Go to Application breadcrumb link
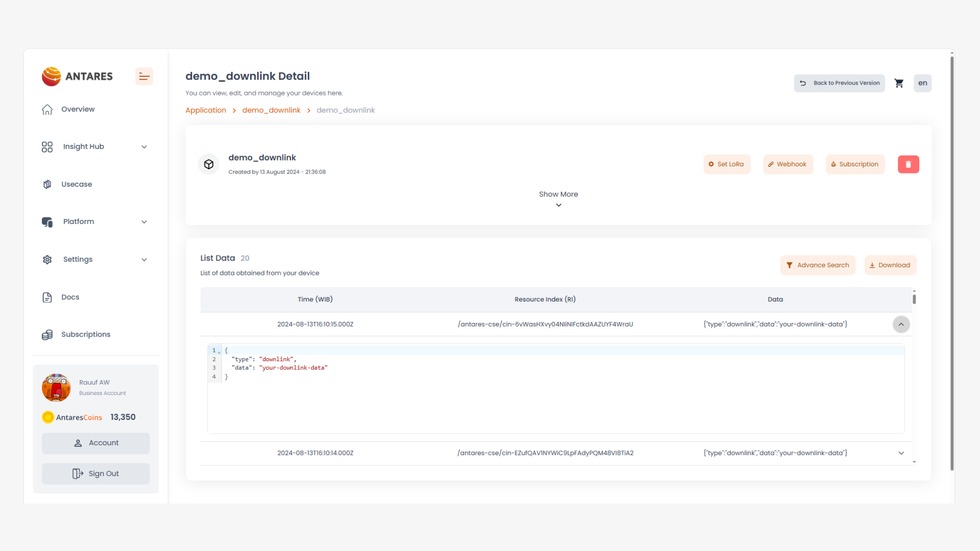Screen dimensions: 980x551 click(x=206, y=110)
